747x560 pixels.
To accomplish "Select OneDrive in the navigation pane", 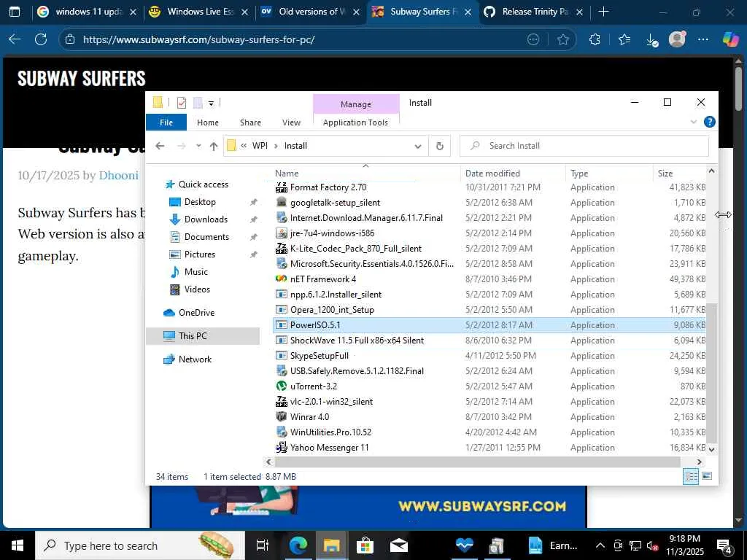I will point(196,312).
